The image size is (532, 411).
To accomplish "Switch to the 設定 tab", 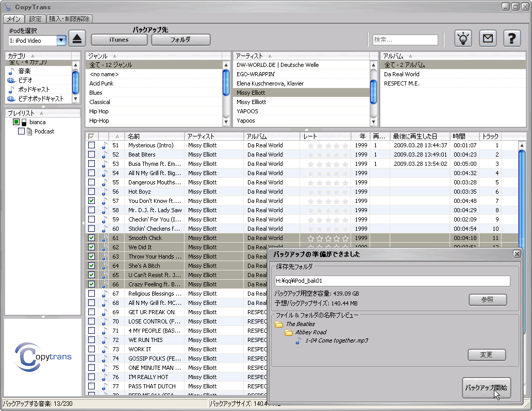I will click(x=35, y=19).
